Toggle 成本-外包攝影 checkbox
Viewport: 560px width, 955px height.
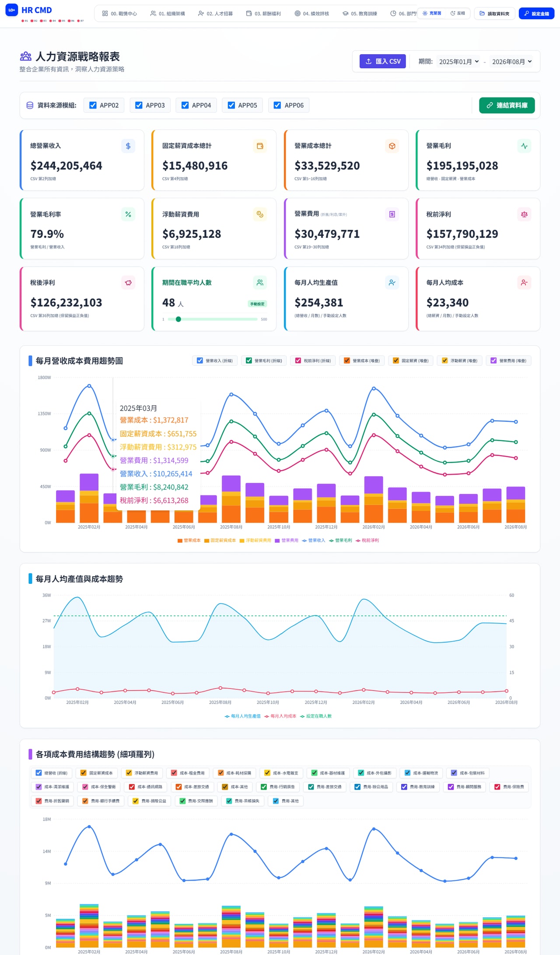tap(361, 773)
